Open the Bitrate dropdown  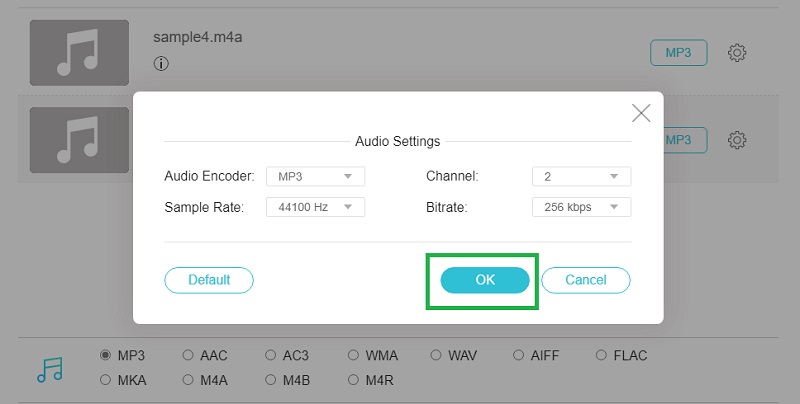[x=581, y=207]
